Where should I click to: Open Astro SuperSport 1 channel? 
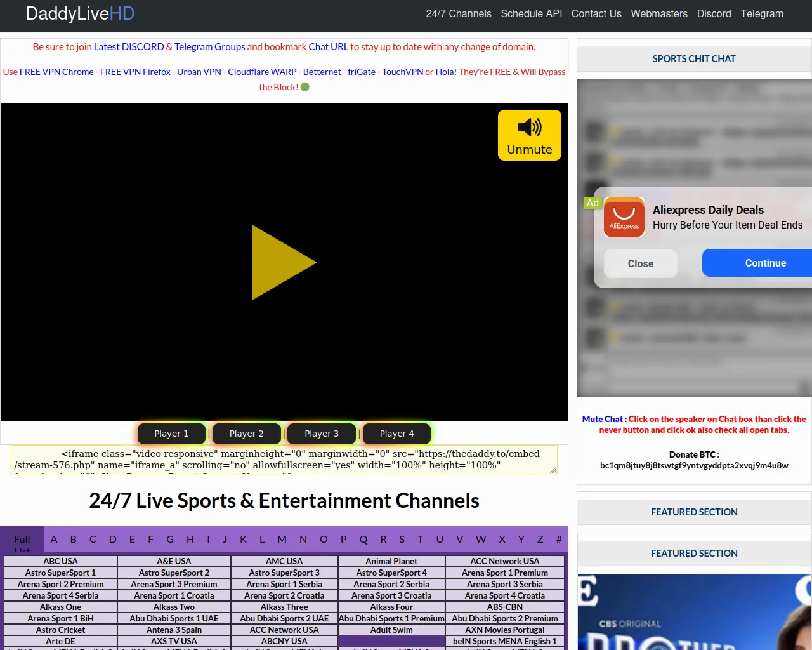pyautogui.click(x=61, y=573)
